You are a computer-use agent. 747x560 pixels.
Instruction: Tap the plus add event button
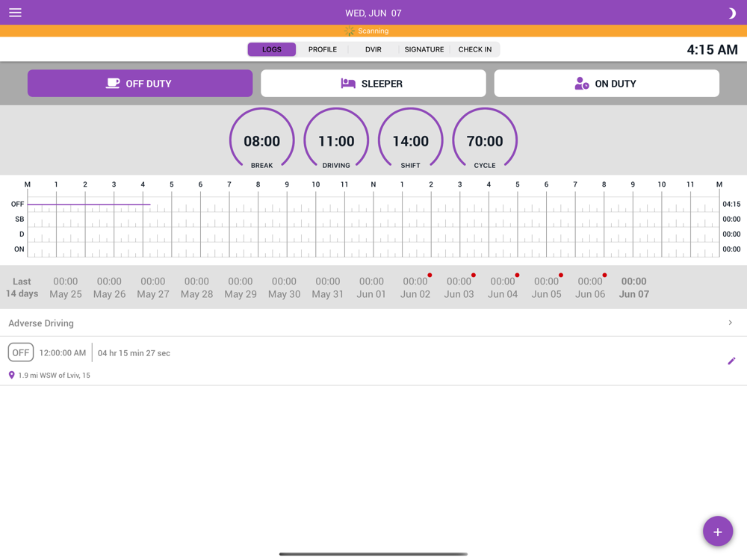coord(717,532)
